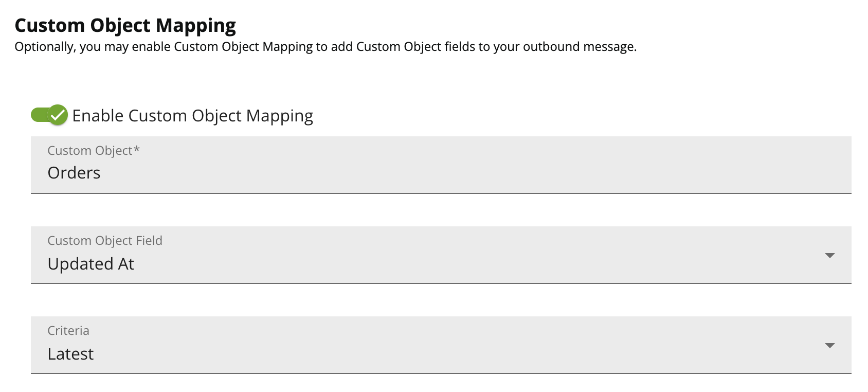This screenshot has height=392, width=868.
Task: Click the Custom Object input field
Action: pyautogui.click(x=440, y=165)
